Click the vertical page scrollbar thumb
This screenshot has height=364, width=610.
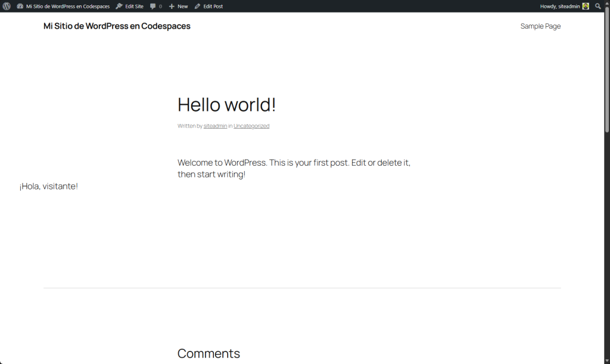click(607, 71)
